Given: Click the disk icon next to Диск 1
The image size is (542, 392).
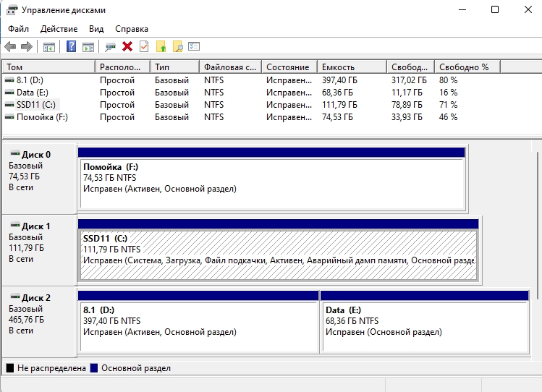Looking at the screenshot, I should click(15, 225).
